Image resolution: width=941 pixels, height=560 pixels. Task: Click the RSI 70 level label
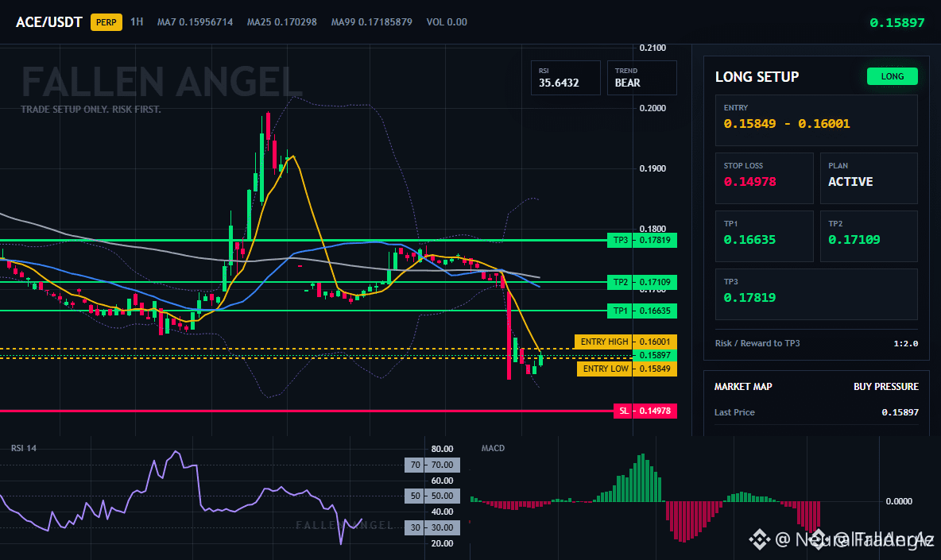click(432, 465)
